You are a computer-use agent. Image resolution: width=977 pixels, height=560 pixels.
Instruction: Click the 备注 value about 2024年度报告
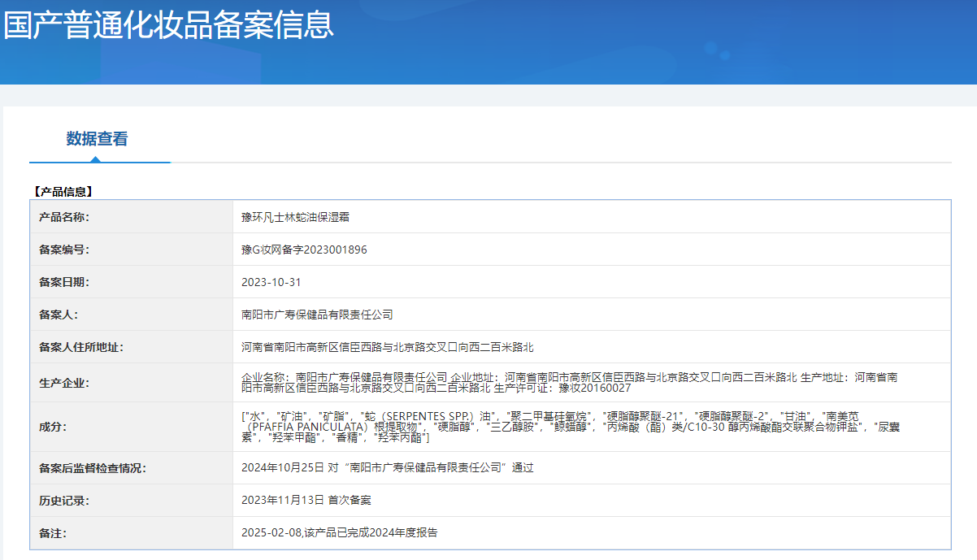(x=339, y=532)
